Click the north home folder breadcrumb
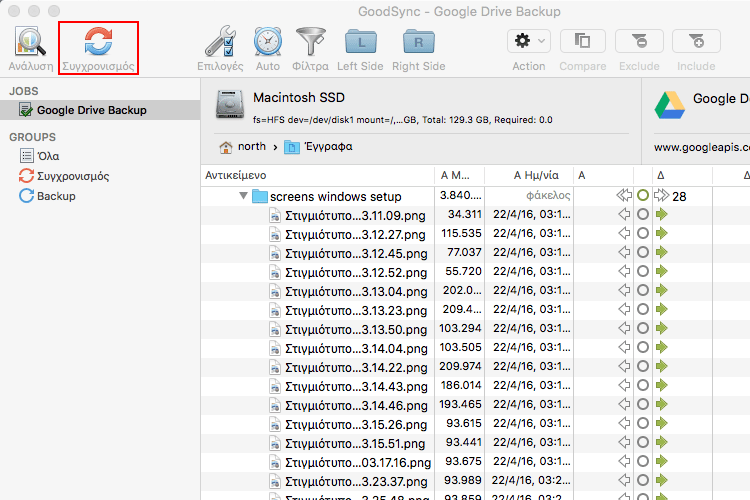Image resolution: width=750 pixels, height=500 pixels. (243, 146)
